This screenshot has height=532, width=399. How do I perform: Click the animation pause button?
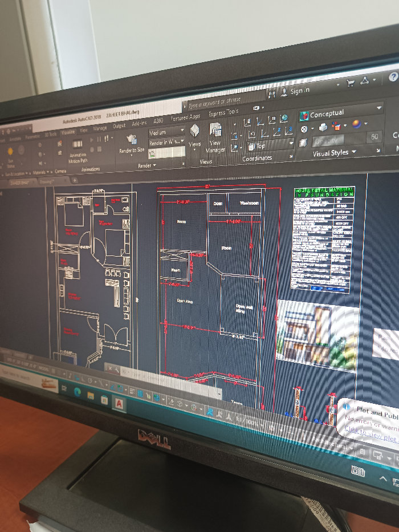[x=99, y=139]
